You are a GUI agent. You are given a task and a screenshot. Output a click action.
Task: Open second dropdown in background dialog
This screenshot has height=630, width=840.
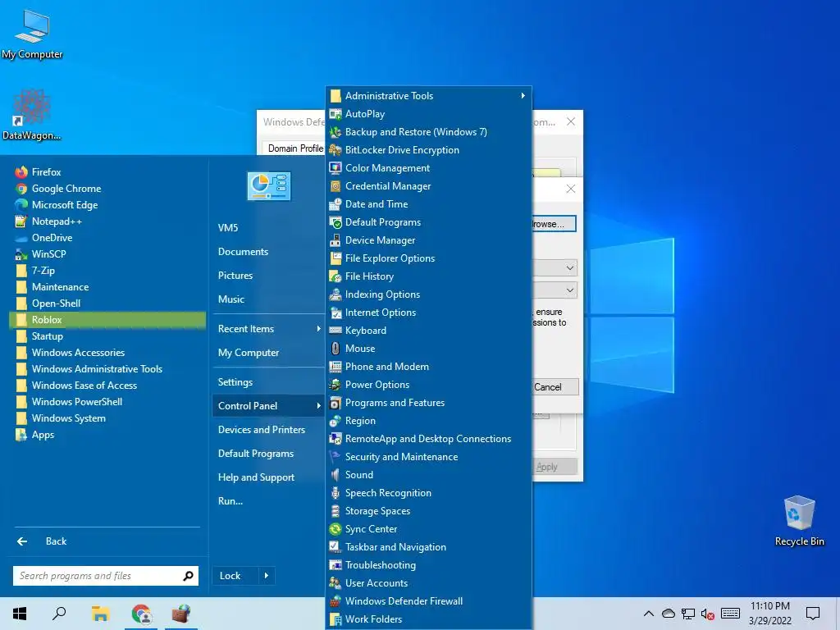click(569, 290)
